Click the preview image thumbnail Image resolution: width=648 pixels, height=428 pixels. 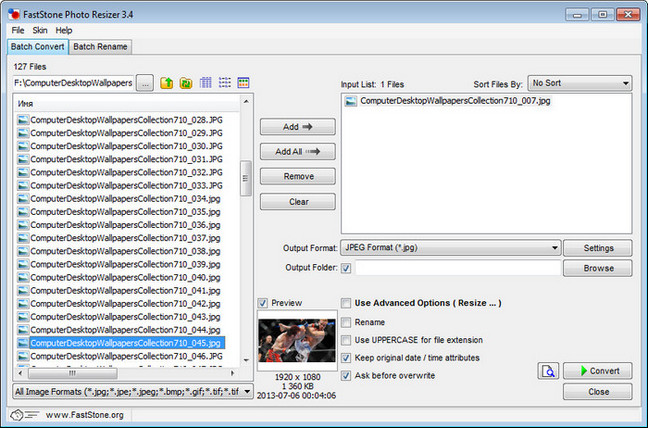pyautogui.click(x=297, y=340)
